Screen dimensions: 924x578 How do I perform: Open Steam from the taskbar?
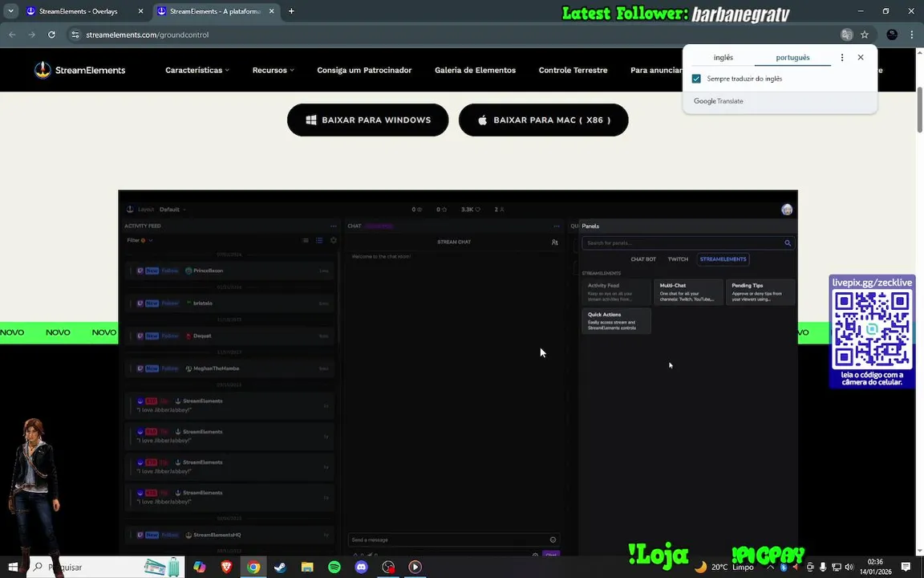click(281, 567)
